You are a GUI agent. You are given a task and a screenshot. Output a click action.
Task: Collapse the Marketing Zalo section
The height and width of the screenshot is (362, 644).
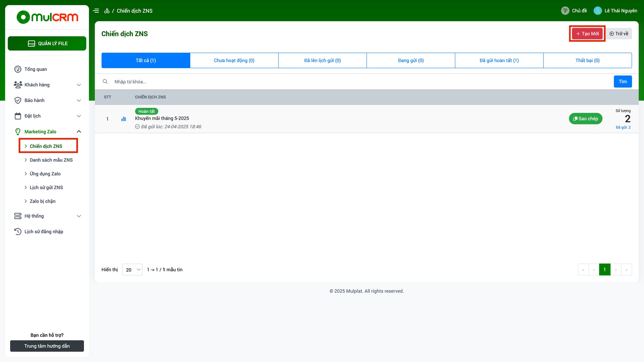pyautogui.click(x=79, y=131)
